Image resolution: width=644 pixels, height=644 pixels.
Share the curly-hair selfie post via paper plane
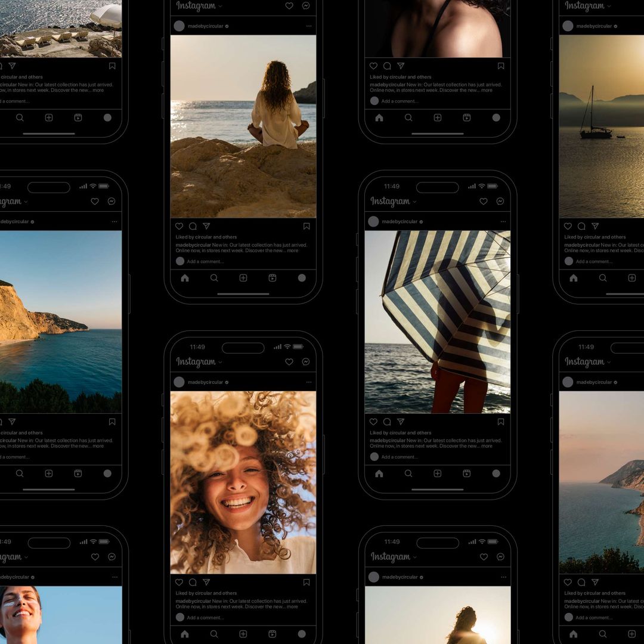tap(206, 582)
